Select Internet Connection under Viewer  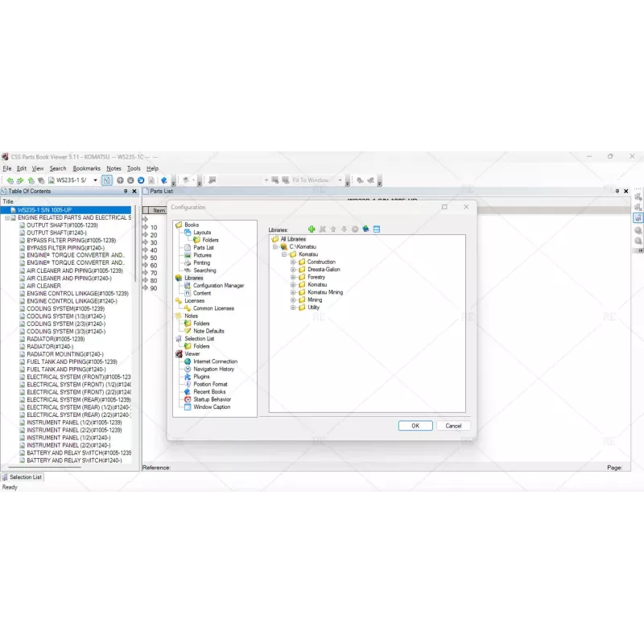tap(214, 361)
